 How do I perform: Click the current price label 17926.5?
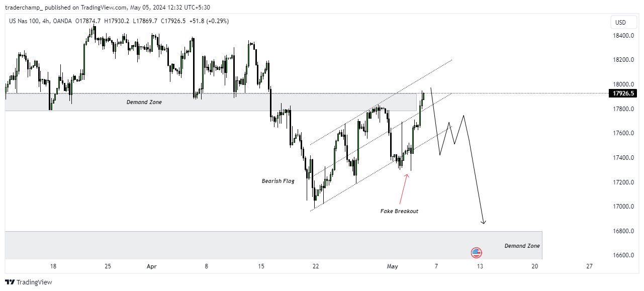[623, 93]
